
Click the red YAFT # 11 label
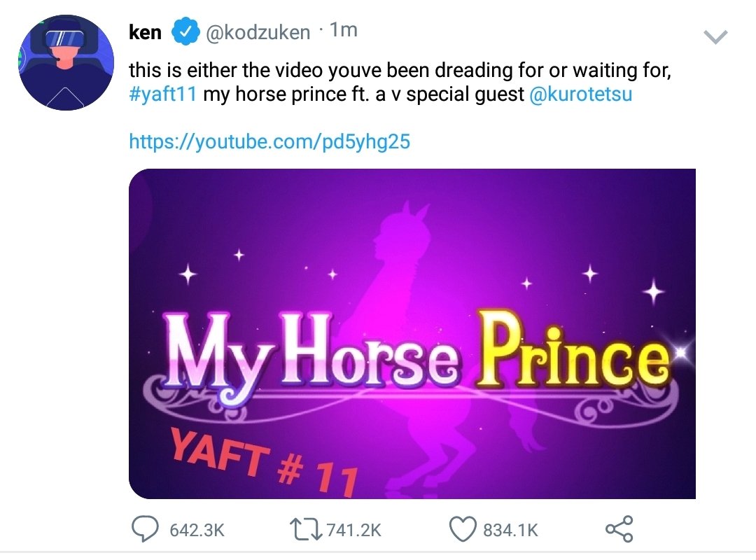[x=265, y=461]
